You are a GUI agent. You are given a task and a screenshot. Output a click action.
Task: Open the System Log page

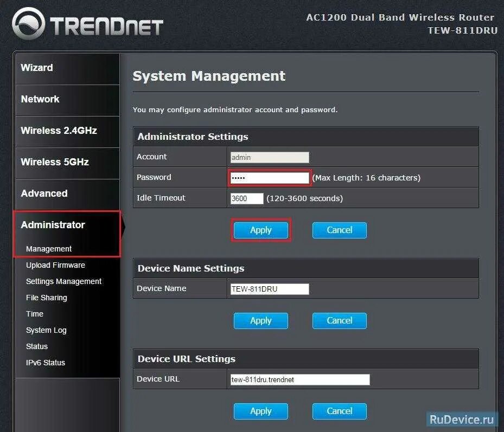click(x=46, y=330)
